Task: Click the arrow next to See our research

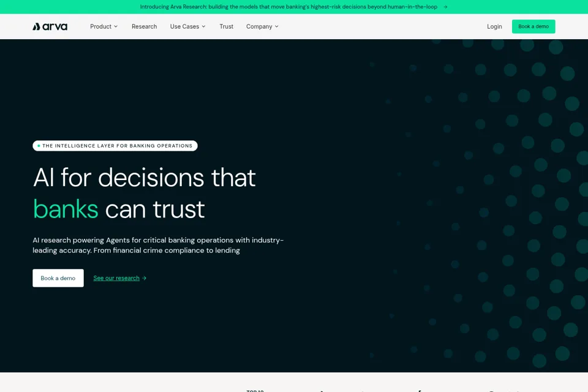Action: (x=144, y=278)
